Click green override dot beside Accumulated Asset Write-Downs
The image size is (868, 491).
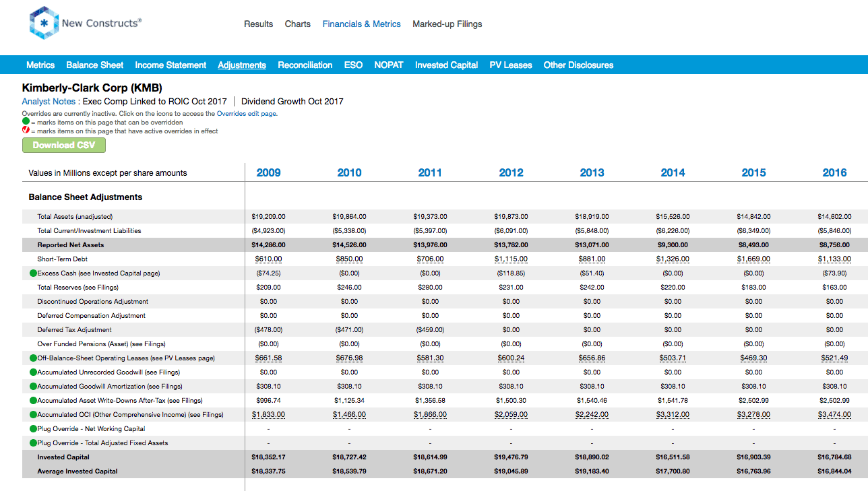pyautogui.click(x=33, y=401)
